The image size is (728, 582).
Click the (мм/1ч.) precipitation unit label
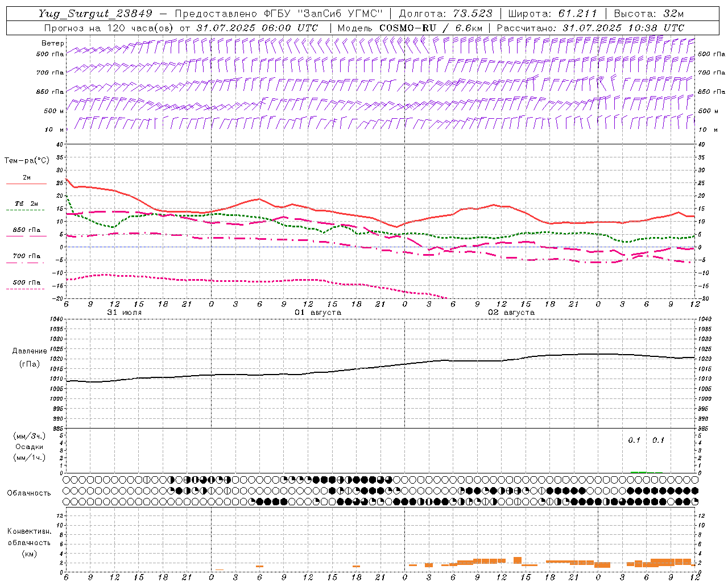30,458
